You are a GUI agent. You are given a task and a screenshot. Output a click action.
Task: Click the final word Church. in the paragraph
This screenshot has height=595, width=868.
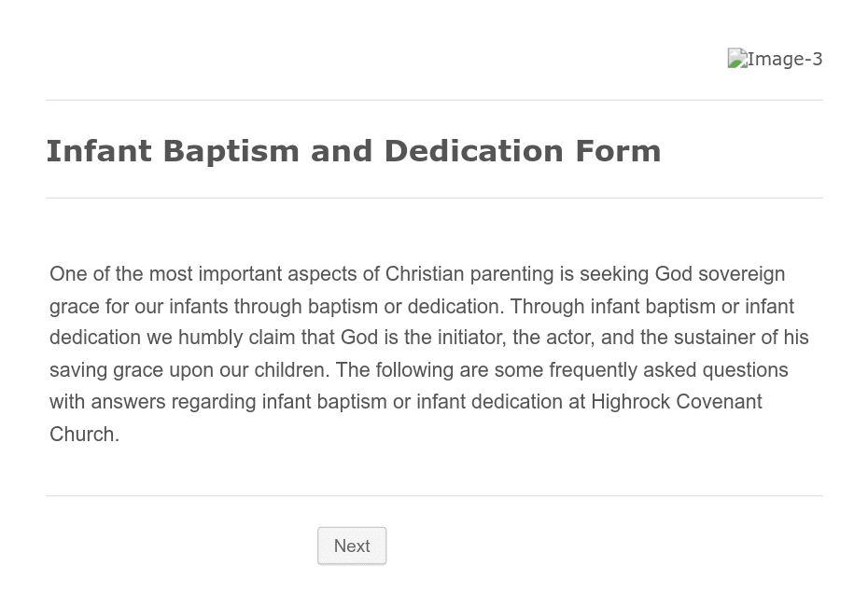(84, 434)
